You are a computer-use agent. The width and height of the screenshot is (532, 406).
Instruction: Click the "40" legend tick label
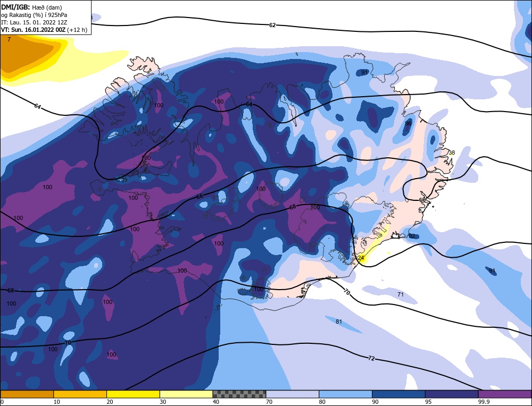coord(217,402)
